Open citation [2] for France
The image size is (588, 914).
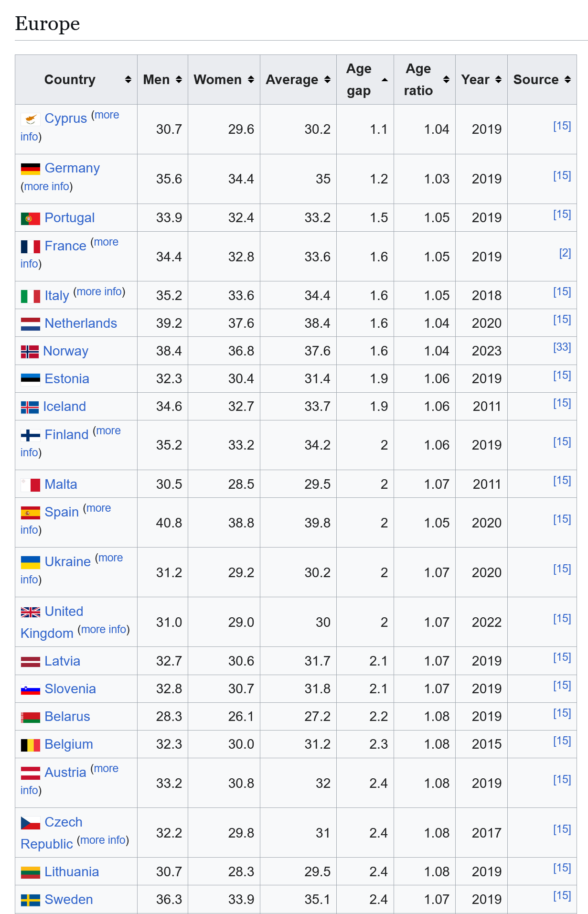point(565,253)
